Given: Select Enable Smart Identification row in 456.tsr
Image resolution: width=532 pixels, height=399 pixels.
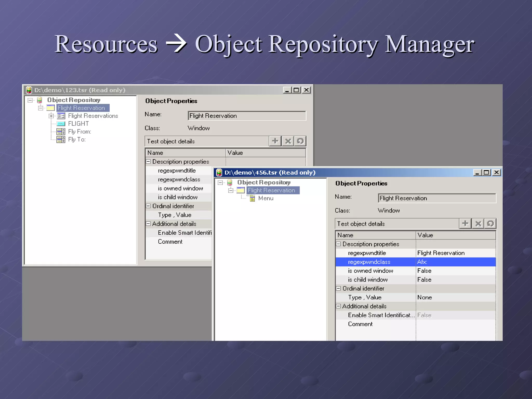Looking at the screenshot, I should click(x=416, y=315).
